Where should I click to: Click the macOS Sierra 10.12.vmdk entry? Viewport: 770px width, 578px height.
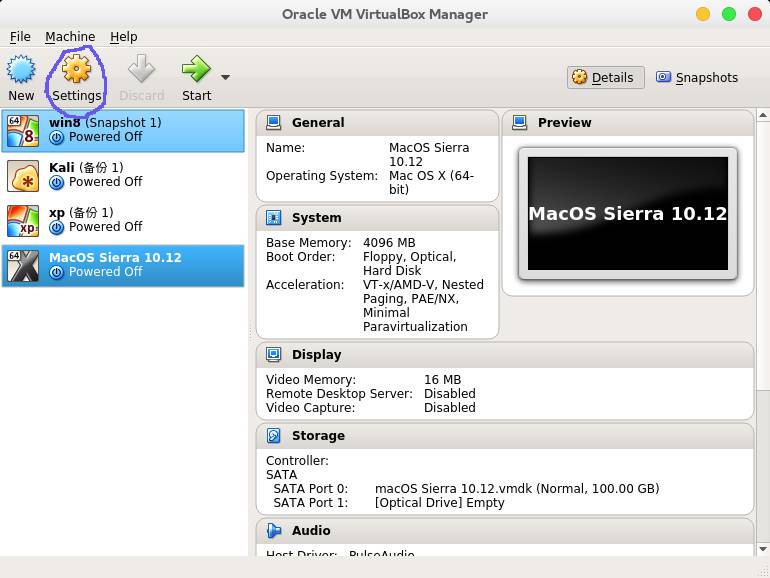click(517, 489)
